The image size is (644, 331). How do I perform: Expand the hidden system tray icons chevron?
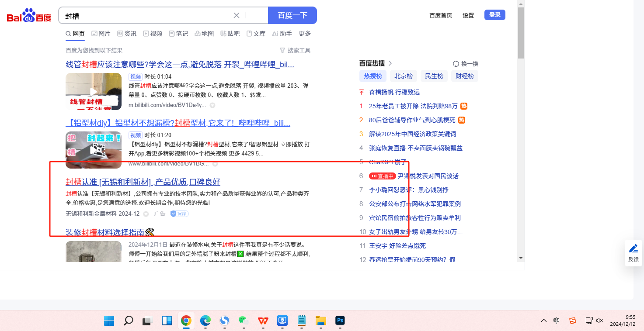click(543, 321)
